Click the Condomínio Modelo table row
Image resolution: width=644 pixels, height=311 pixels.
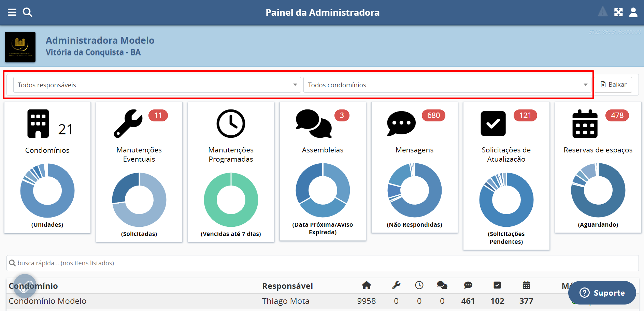[x=47, y=301]
